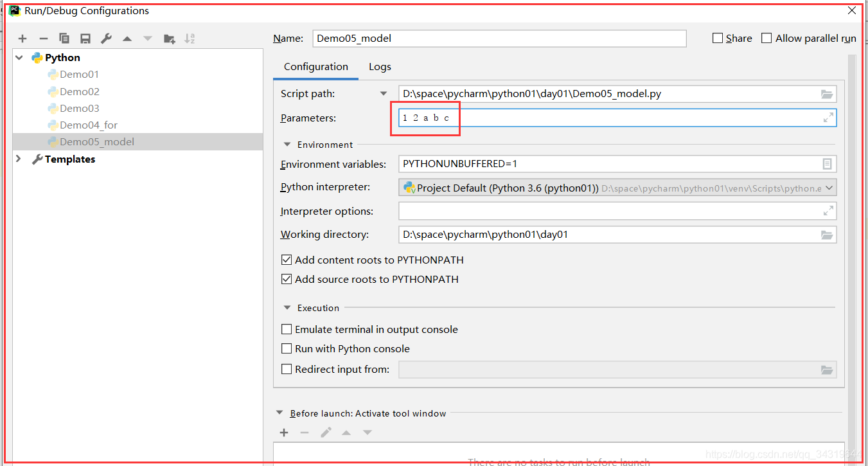Browse Redirect input from folder icon

pyautogui.click(x=827, y=370)
